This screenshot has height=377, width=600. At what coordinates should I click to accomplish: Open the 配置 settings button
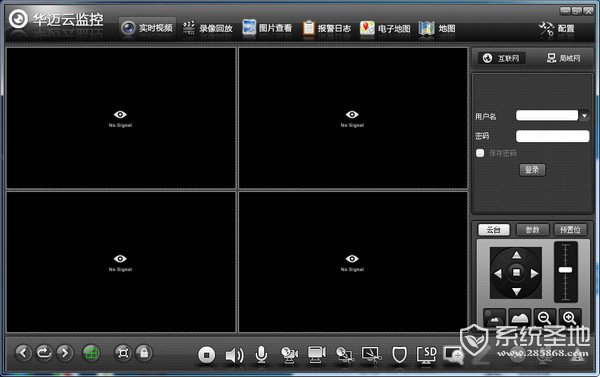point(557,29)
